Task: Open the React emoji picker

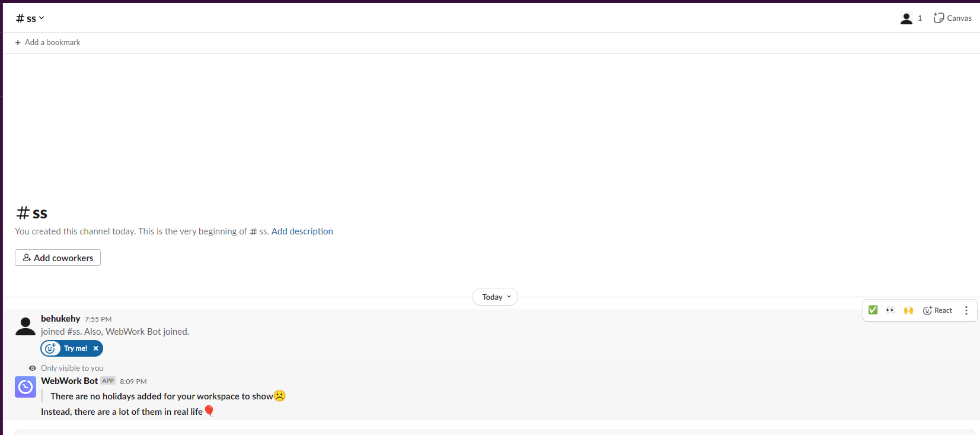Action: tap(937, 310)
